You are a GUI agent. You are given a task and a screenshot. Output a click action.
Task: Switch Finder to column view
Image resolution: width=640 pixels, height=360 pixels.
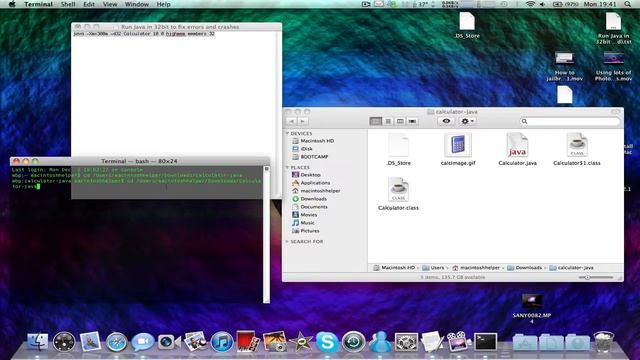(x=400, y=121)
